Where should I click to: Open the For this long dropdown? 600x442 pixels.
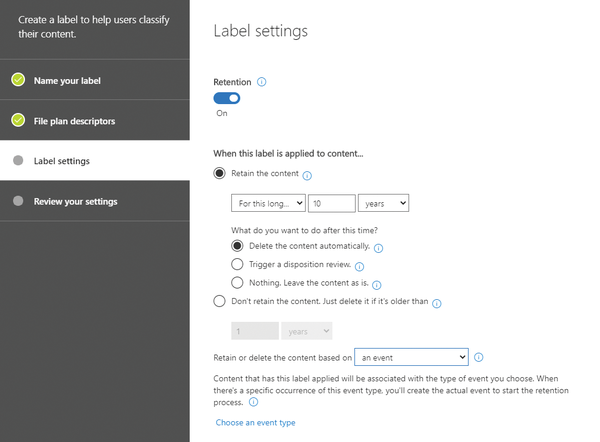click(268, 203)
